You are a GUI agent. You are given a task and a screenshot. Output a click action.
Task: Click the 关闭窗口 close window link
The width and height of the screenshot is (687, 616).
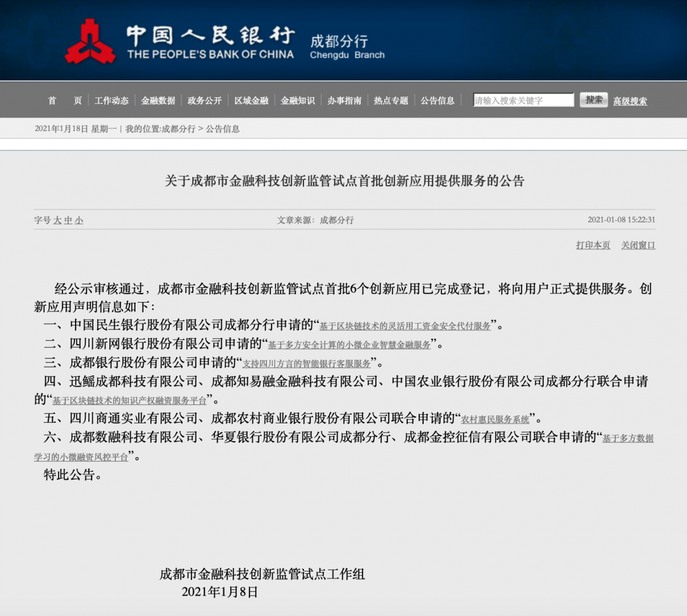click(x=638, y=245)
